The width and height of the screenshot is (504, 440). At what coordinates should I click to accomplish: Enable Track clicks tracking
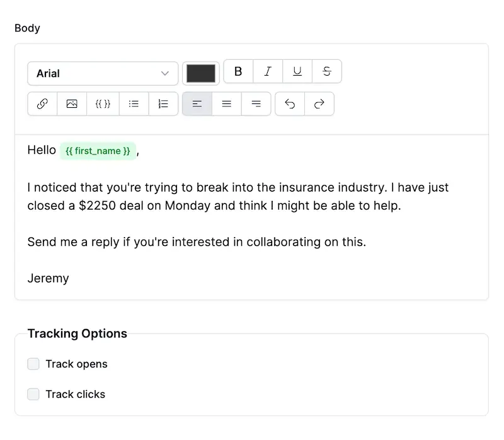[x=33, y=394]
